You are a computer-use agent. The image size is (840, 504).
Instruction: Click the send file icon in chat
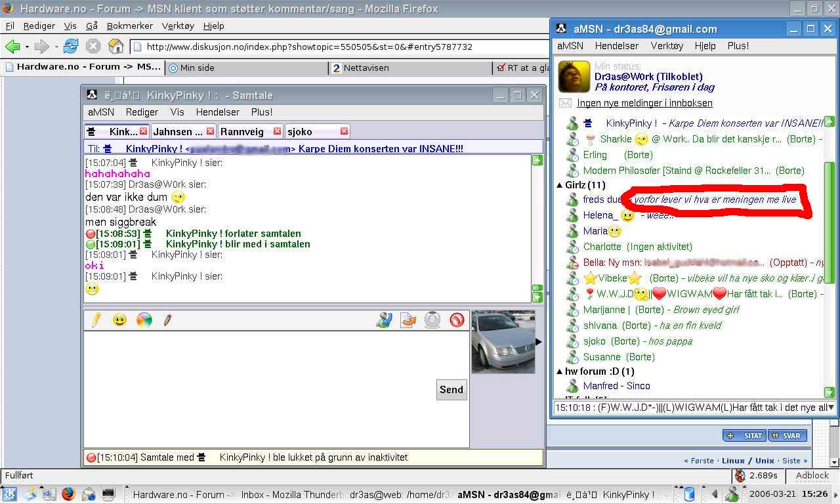click(x=408, y=320)
